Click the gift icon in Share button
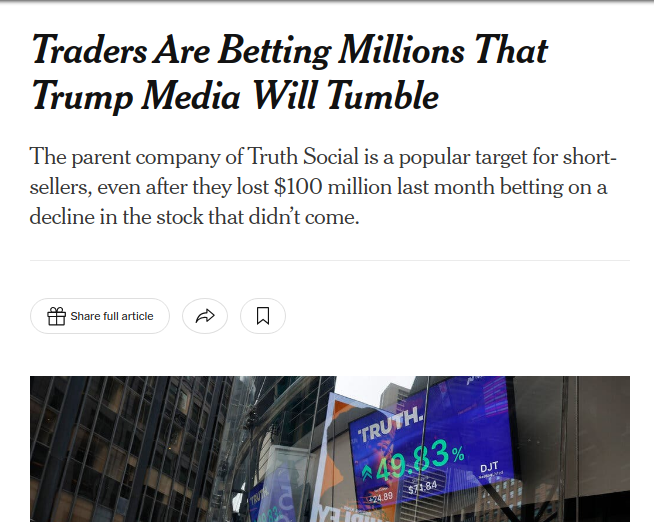Viewport: 654px width, 522px height. point(56,316)
